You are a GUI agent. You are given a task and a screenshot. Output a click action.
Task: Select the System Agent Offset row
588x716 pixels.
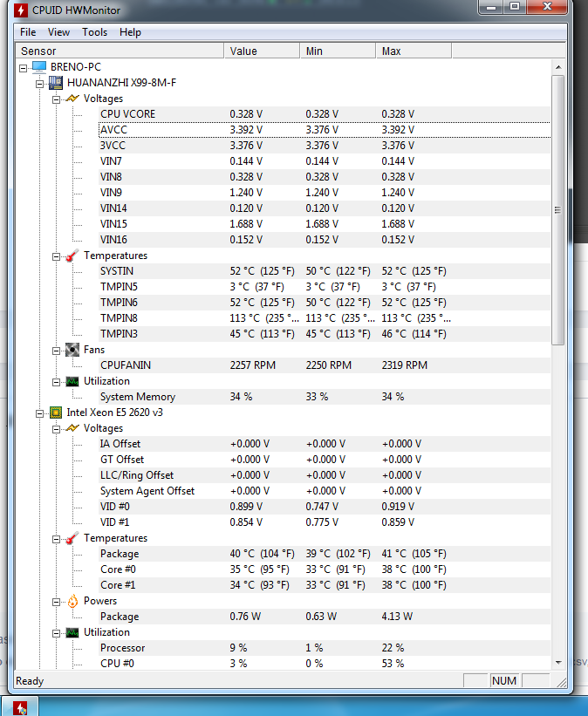coord(325,491)
